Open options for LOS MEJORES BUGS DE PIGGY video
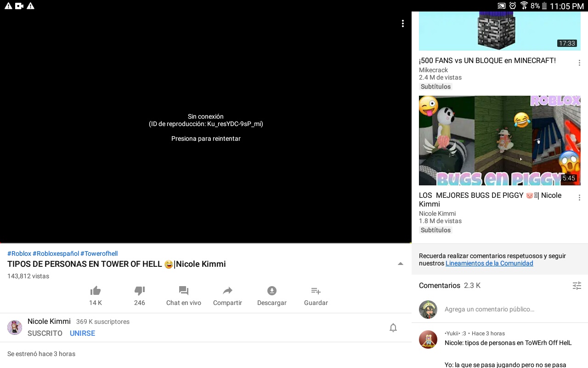Screen dimensions: 588x368 click(x=579, y=197)
